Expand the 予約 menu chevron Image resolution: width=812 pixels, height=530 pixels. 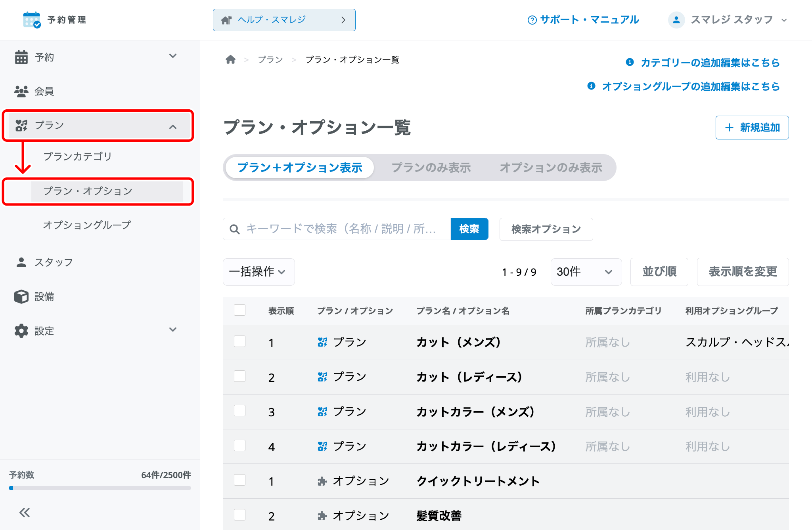click(173, 56)
